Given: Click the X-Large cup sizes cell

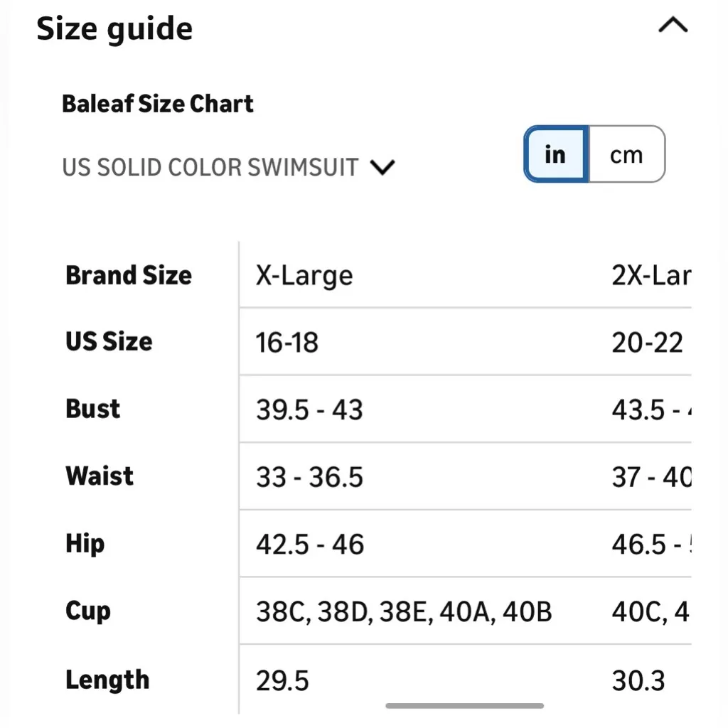Looking at the screenshot, I should click(x=404, y=612).
